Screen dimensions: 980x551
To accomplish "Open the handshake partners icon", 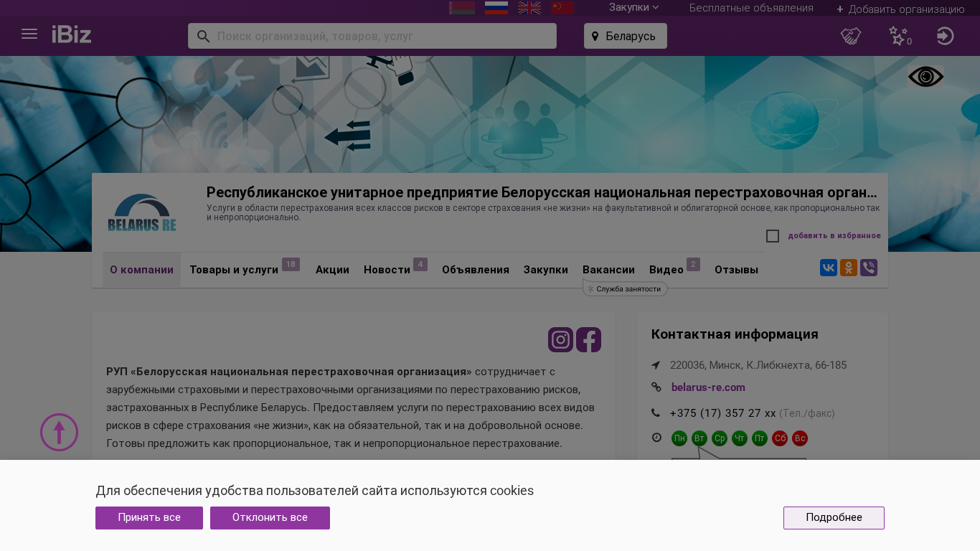I will click(851, 36).
